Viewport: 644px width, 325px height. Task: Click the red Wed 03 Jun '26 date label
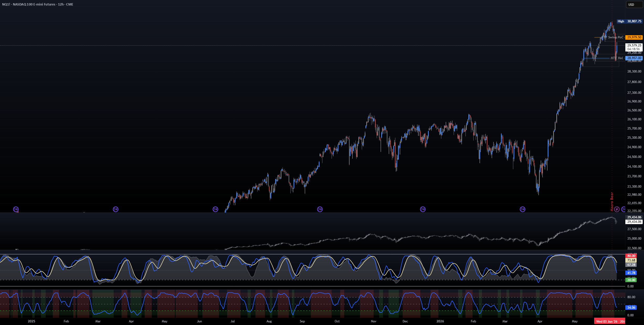(x=610, y=321)
